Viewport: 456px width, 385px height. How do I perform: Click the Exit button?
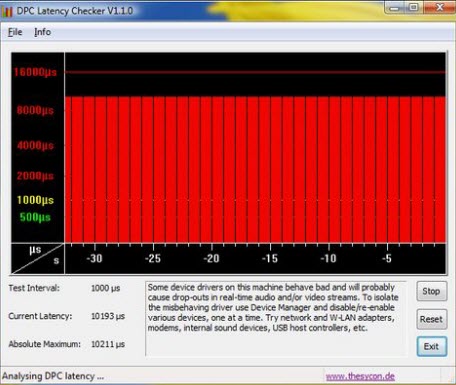pos(431,346)
